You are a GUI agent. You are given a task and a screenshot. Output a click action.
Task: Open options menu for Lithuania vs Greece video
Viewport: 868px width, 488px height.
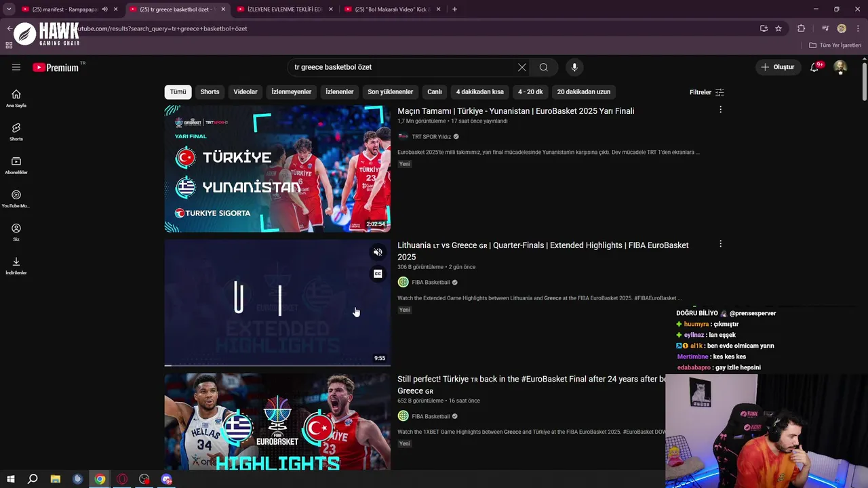coord(720,244)
